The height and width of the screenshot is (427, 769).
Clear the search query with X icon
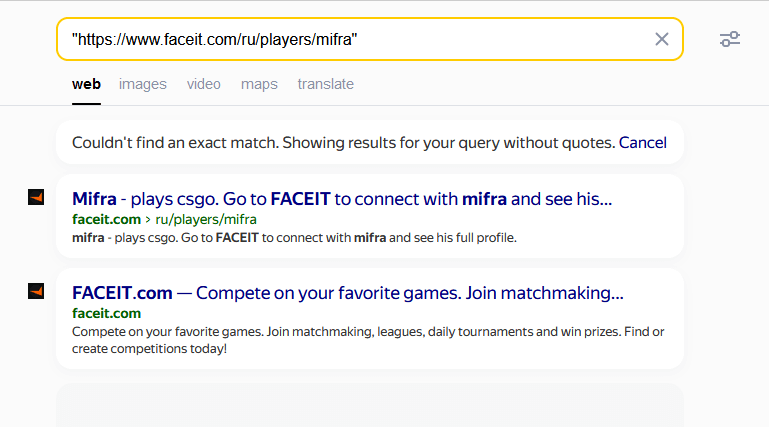pyautogui.click(x=662, y=39)
